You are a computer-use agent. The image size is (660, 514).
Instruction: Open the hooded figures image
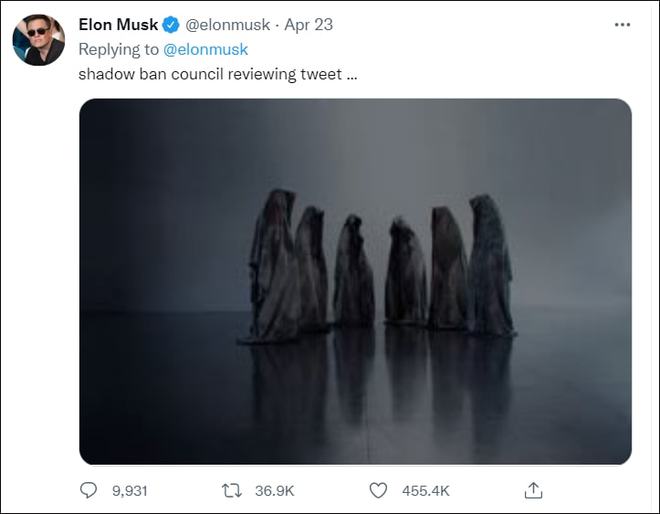click(x=355, y=281)
